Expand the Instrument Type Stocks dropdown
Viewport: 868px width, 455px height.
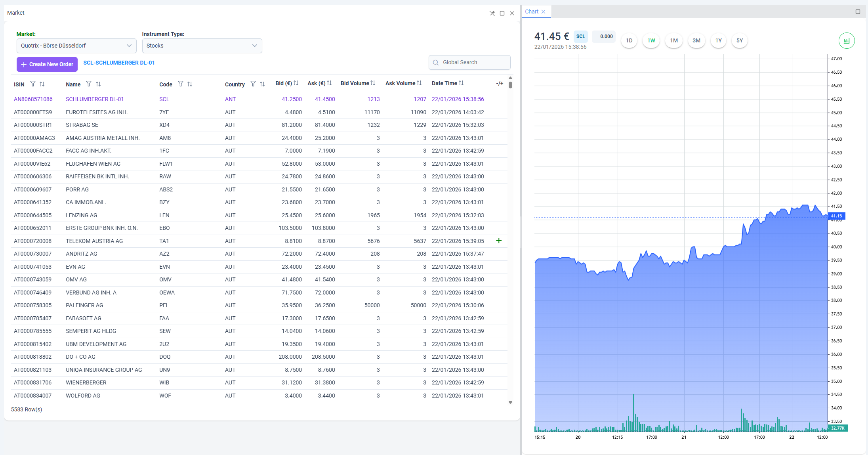[x=202, y=46]
